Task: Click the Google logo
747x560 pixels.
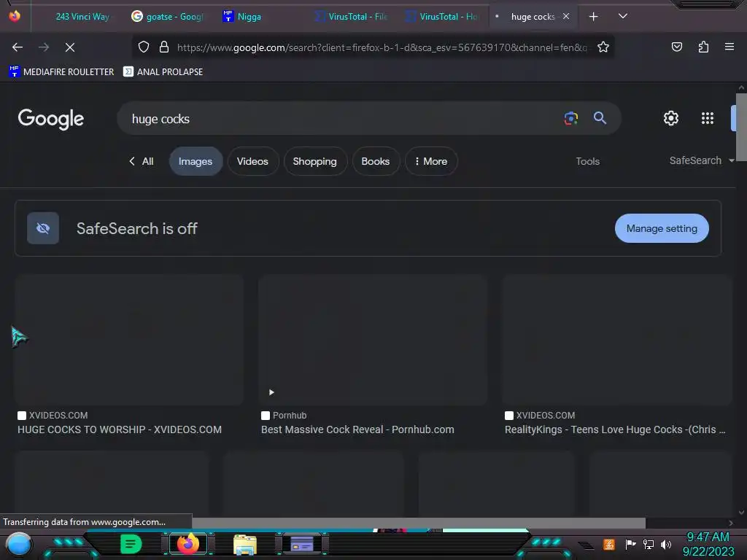Action: (51, 119)
